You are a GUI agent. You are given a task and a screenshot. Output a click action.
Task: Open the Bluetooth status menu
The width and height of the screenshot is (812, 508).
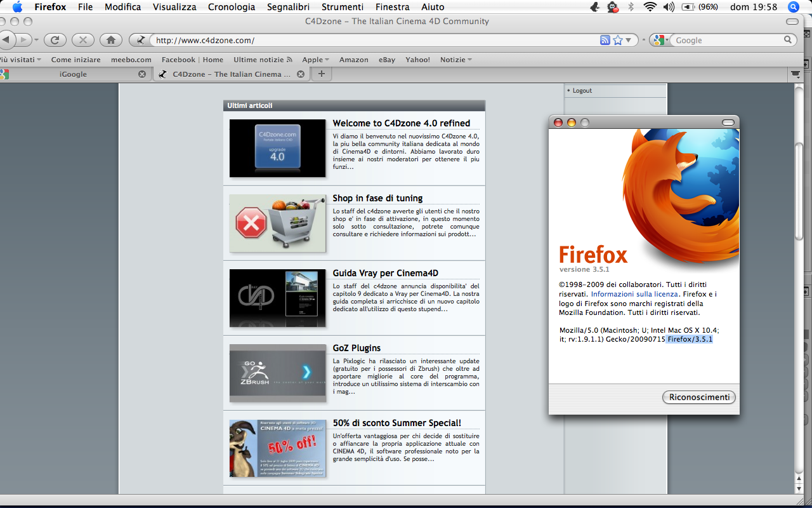click(631, 7)
